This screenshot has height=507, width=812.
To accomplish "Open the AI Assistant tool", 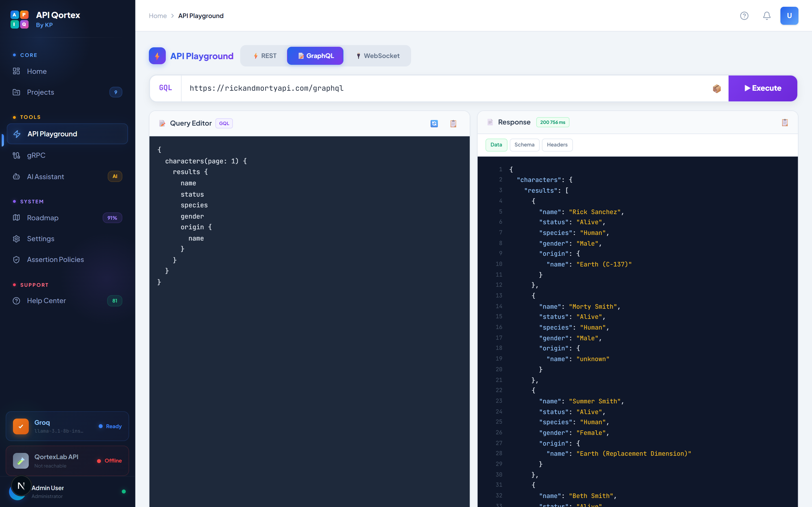I will (x=46, y=176).
